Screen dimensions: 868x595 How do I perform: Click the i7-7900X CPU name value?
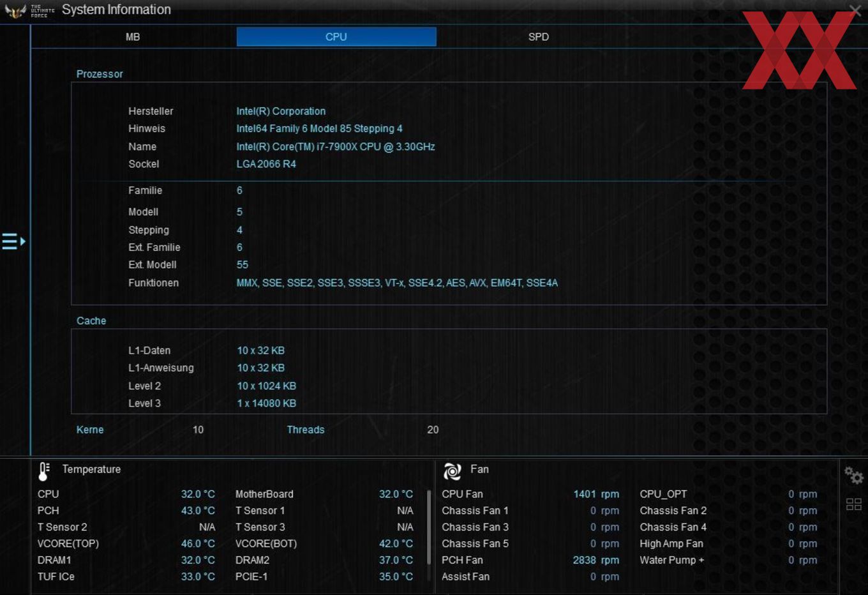click(x=336, y=147)
